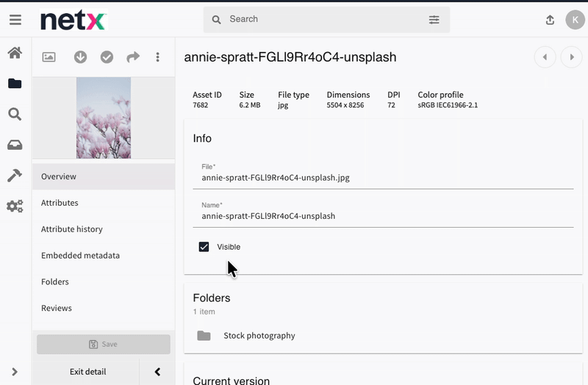Screen dimensions: 588x385
Task: Open the system settings gears icon
Action: pyautogui.click(x=15, y=206)
